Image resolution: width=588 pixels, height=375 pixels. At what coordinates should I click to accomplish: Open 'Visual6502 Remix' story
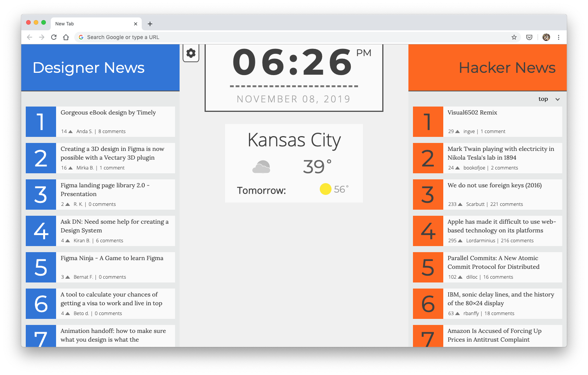tap(472, 113)
